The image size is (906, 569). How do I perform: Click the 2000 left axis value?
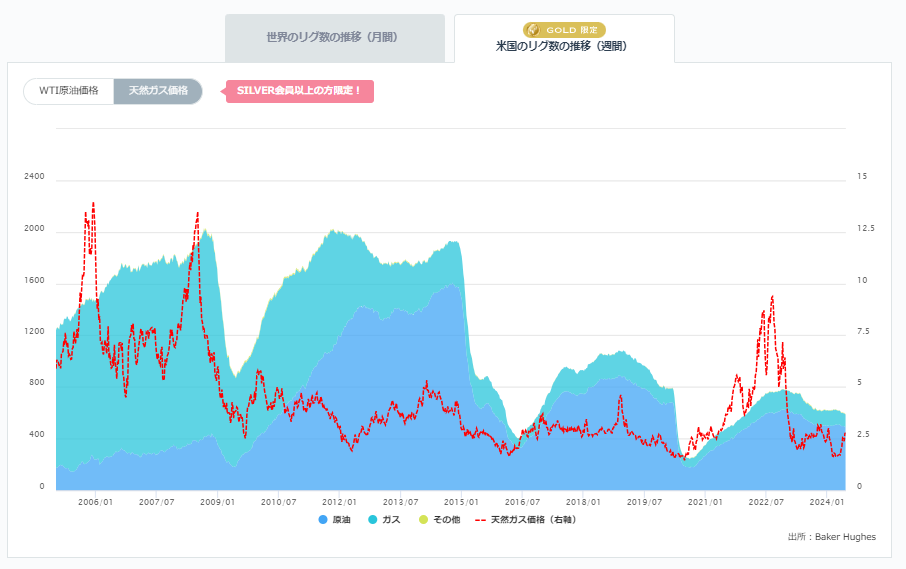34,229
